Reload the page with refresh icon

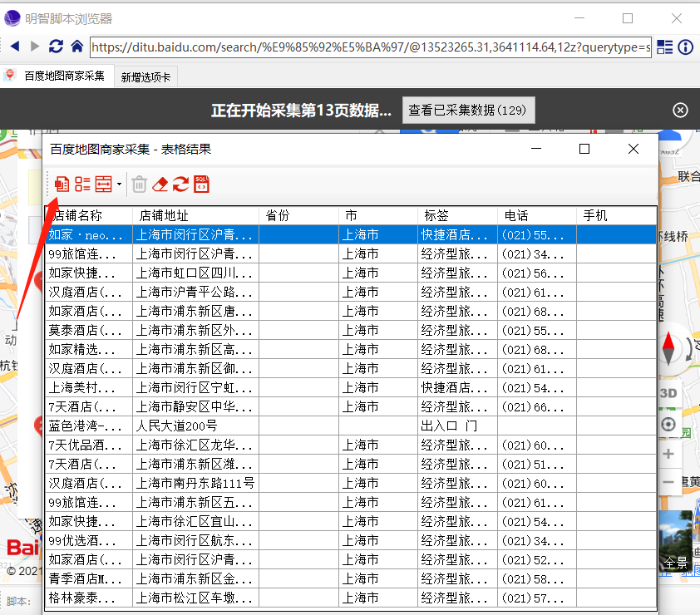point(56,46)
